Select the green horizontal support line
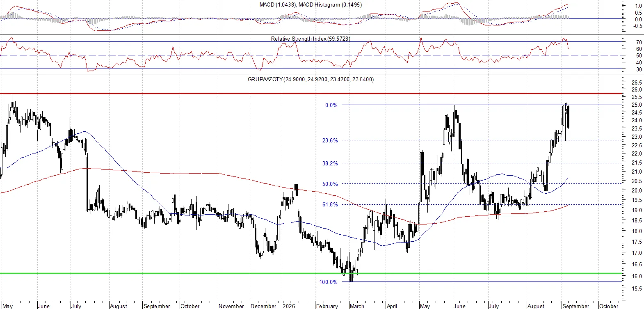 tap(311, 273)
